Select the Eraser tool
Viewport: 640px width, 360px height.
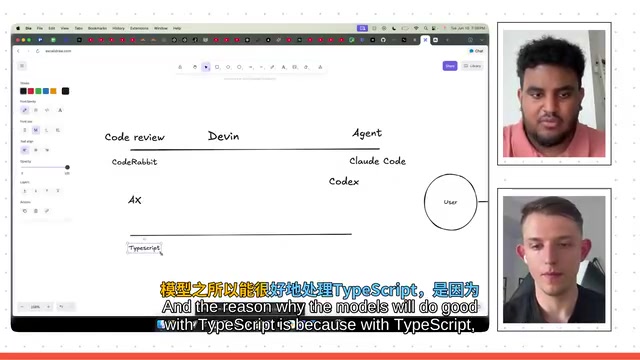(306, 67)
